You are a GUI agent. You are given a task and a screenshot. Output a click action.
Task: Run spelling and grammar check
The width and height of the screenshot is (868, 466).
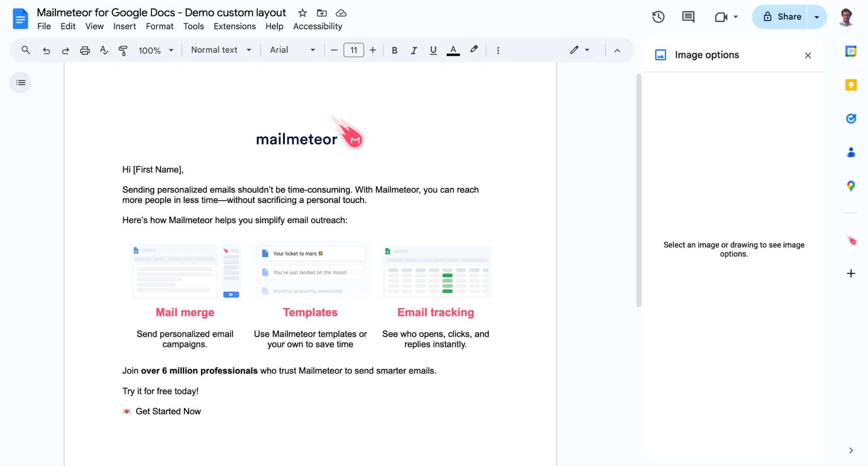coord(104,50)
